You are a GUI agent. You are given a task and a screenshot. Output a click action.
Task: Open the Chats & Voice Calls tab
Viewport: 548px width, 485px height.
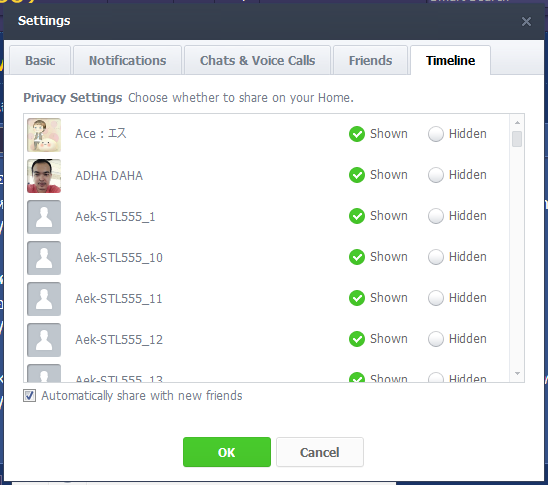point(258,60)
